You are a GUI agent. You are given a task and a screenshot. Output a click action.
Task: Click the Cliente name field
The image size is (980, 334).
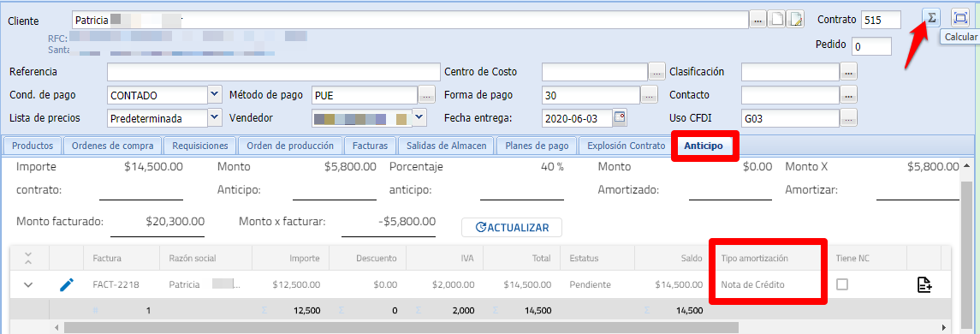410,20
